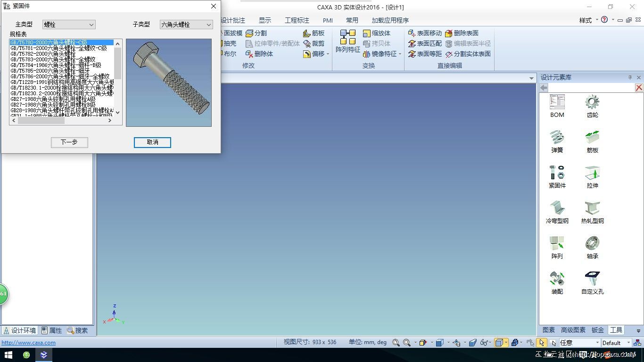The height and width of the screenshot is (362, 644).
Task: Select the 弹簧 spring element
Action: pos(557,141)
